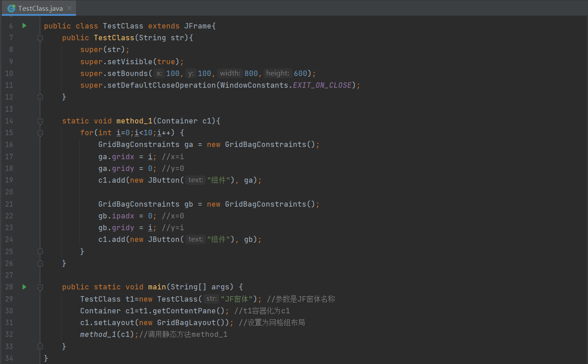Click the "x:" parameter hint in setBounds
This screenshot has height=364, width=588.
click(x=158, y=73)
